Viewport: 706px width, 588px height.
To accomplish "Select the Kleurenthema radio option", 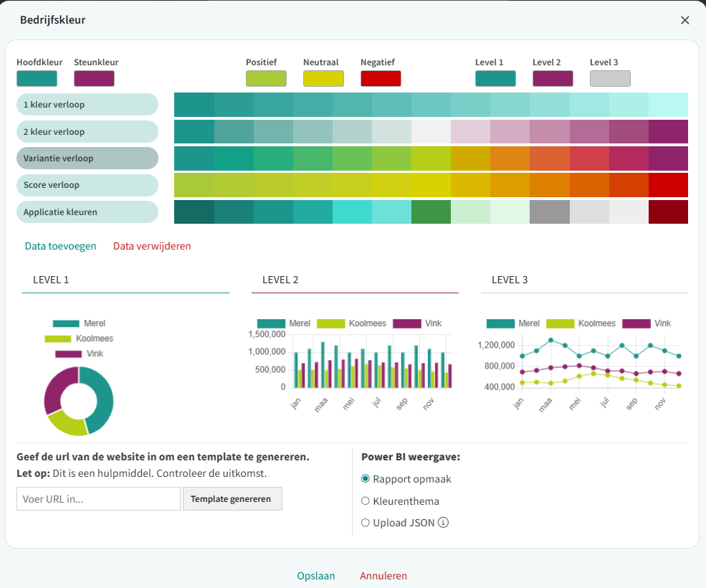I will [366, 501].
